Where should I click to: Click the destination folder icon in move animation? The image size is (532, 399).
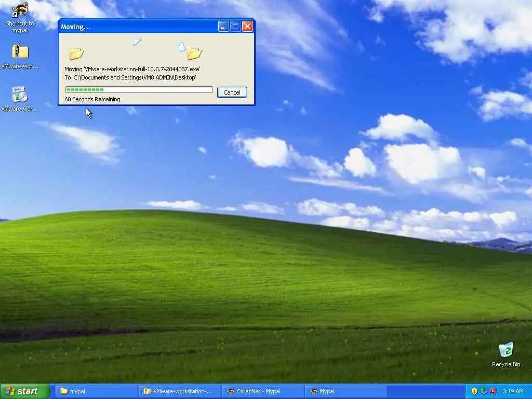coord(194,54)
